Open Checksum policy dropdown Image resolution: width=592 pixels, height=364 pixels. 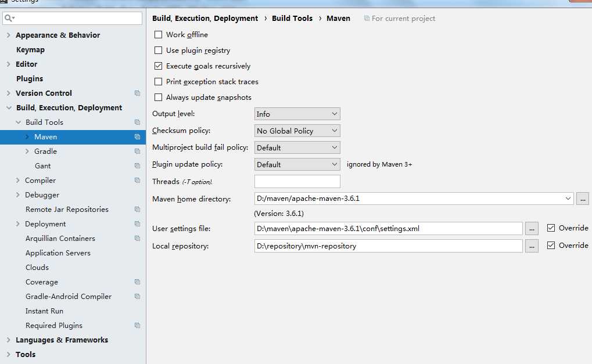coord(297,131)
